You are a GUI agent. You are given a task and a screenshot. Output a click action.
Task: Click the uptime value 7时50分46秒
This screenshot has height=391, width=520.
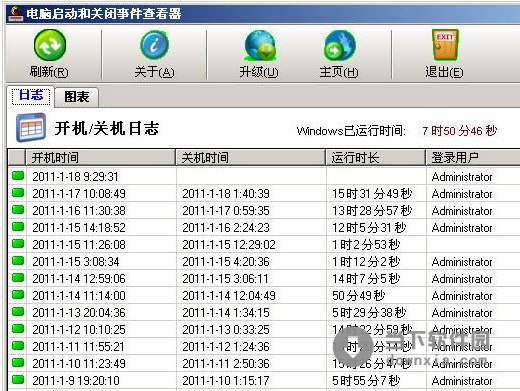pyautogui.click(x=460, y=131)
